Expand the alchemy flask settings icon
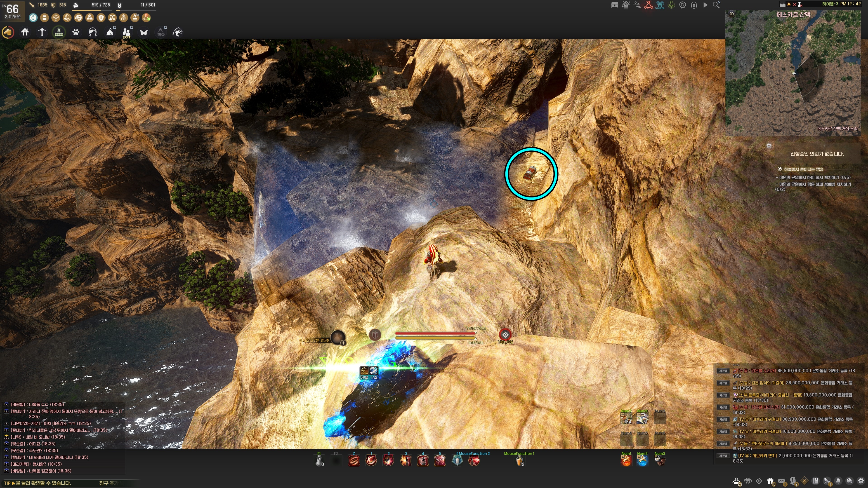Viewport: 868px width, 488px height. coord(161,32)
